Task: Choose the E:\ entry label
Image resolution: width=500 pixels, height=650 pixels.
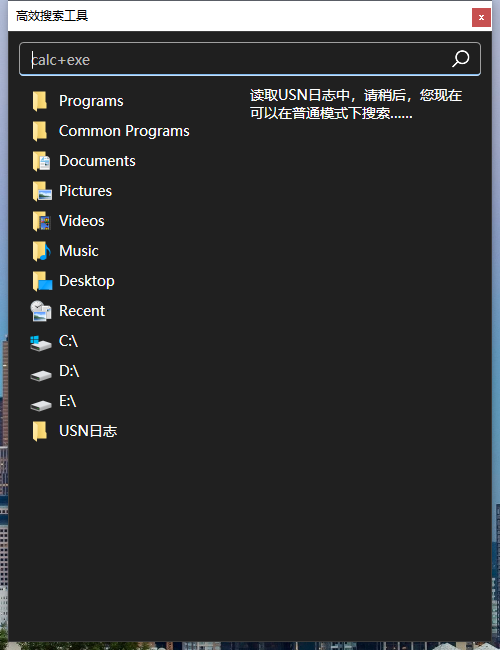Action: coord(68,401)
